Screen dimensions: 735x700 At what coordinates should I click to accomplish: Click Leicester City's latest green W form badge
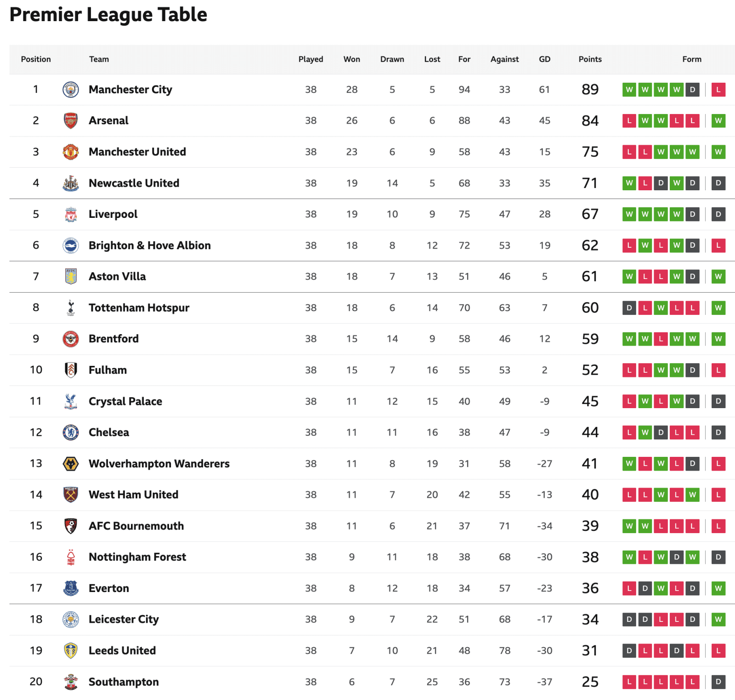[718, 619]
